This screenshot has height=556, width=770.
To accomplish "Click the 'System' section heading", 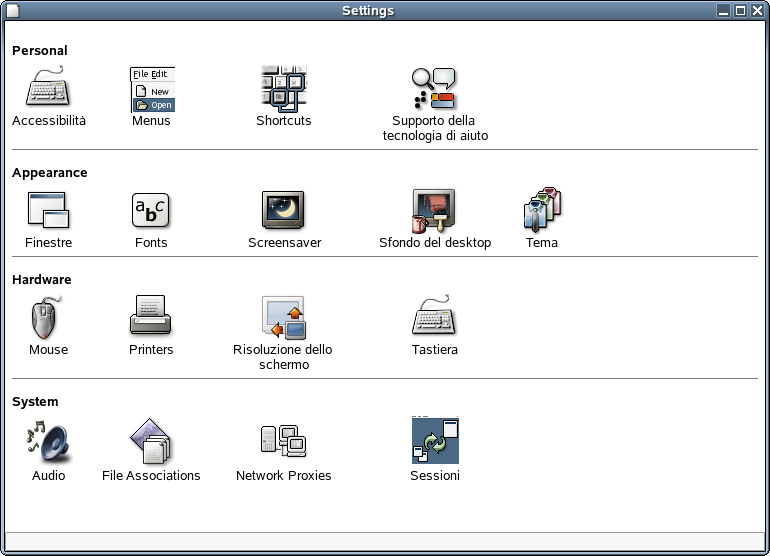I will 35,402.
